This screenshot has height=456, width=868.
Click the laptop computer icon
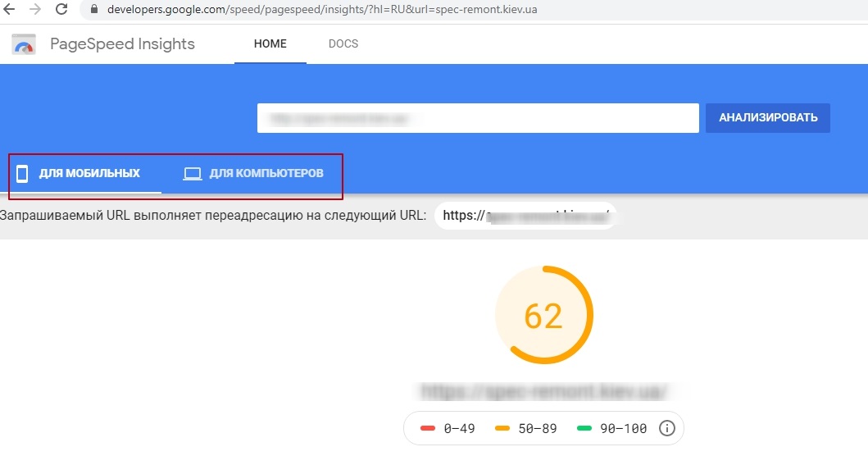[x=192, y=174]
